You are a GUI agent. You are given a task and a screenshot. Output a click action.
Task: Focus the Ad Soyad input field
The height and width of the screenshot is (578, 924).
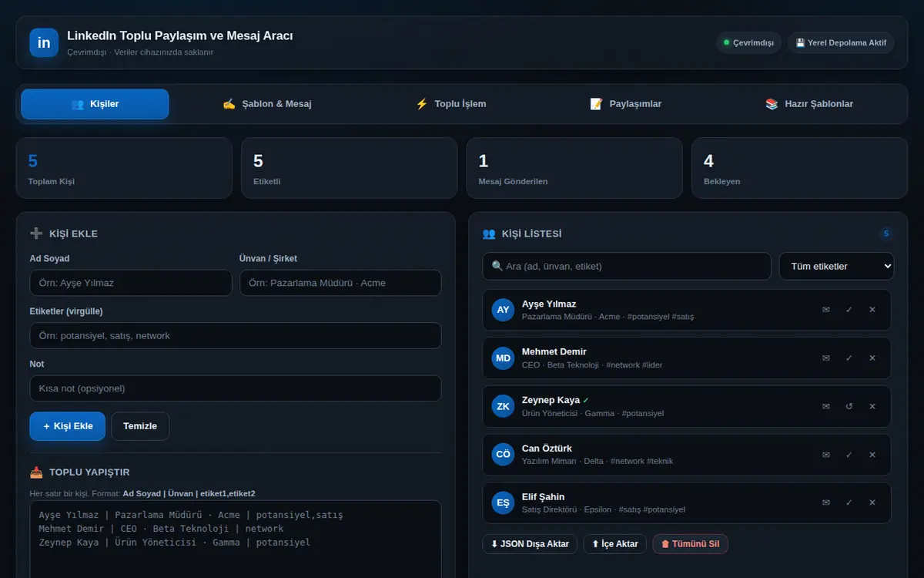(131, 283)
